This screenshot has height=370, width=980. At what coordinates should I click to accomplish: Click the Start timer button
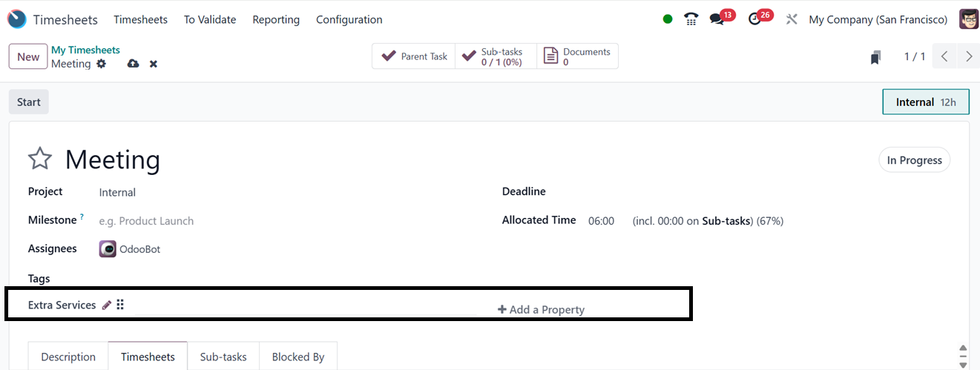[29, 102]
